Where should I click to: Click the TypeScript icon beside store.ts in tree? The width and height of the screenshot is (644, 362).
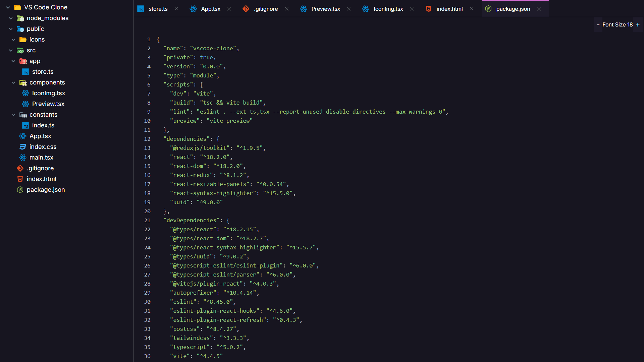click(x=26, y=72)
